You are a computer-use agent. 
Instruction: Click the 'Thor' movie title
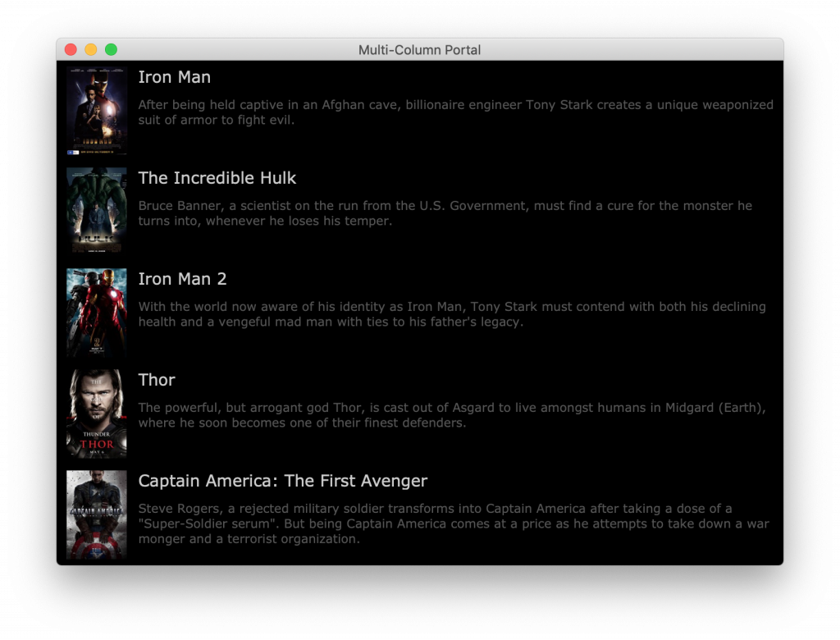pyautogui.click(x=157, y=380)
